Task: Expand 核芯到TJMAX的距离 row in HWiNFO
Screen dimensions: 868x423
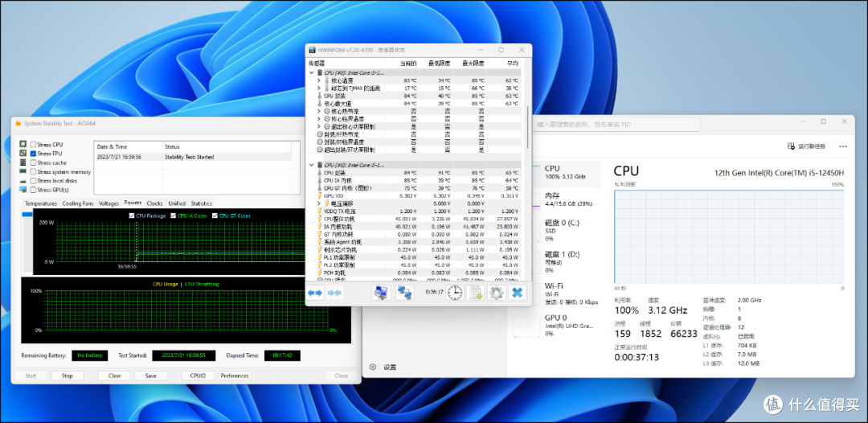Action: pos(319,88)
